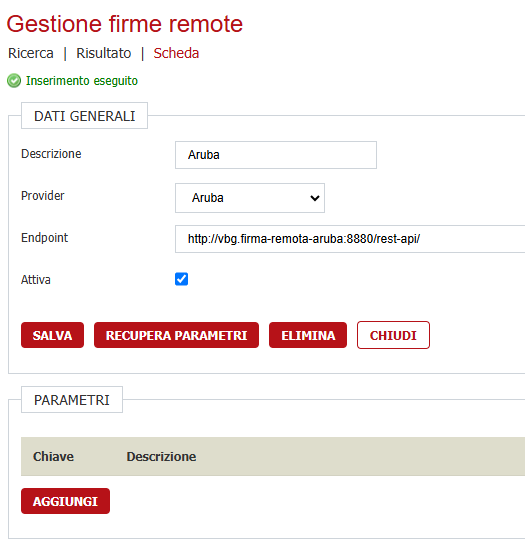
Task: Click RECUPERA PARAMETRI button
Action: pos(177,335)
